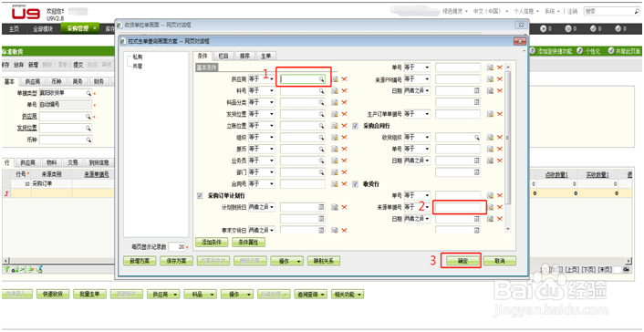
Task: Toggle the 采购订单计划行 checkbox
Action: point(200,195)
